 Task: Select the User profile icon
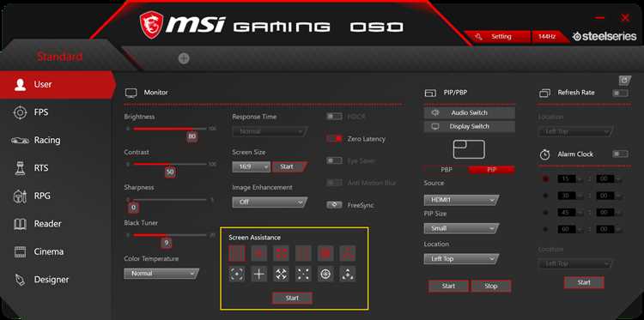coord(20,85)
